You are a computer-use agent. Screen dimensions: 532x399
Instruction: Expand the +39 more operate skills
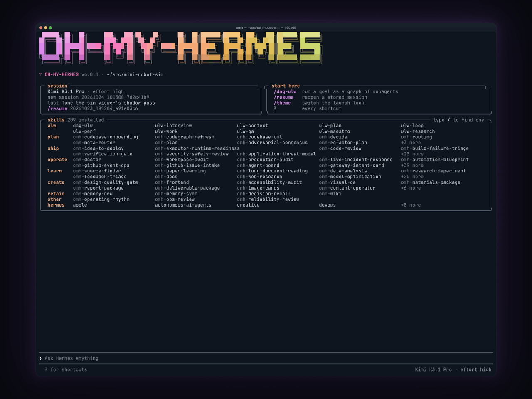pyautogui.click(x=412, y=165)
